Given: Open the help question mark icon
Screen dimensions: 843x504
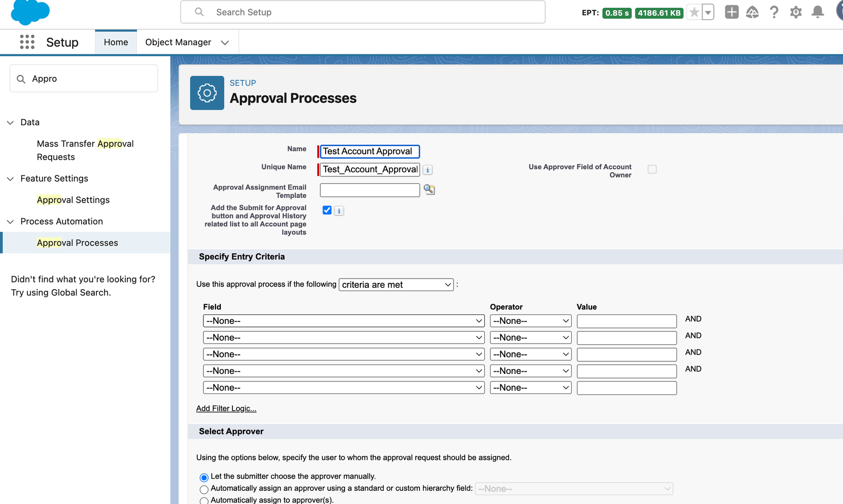Looking at the screenshot, I should [774, 12].
